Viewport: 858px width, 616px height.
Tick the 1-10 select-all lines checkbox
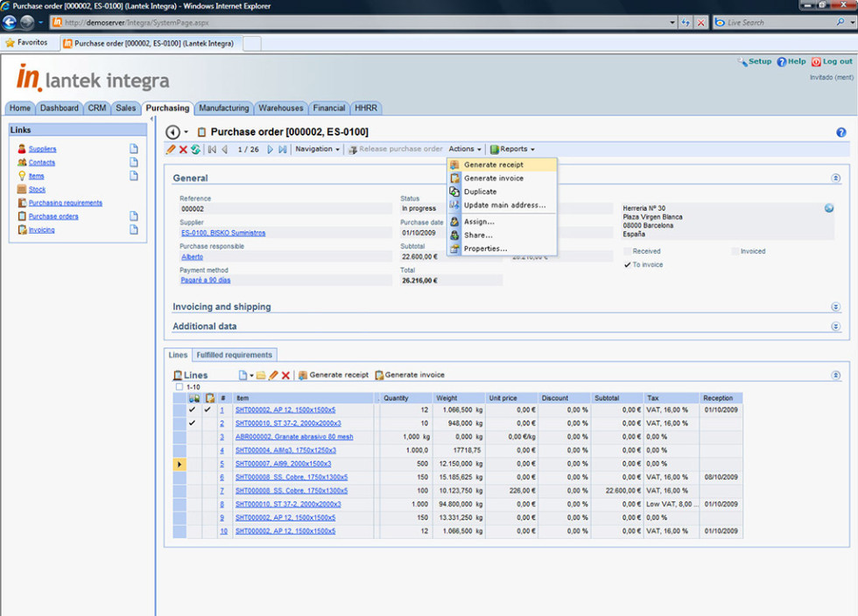pyautogui.click(x=179, y=387)
